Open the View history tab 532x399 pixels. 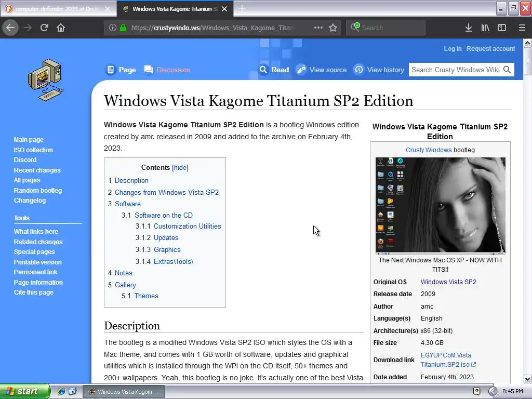(385, 70)
